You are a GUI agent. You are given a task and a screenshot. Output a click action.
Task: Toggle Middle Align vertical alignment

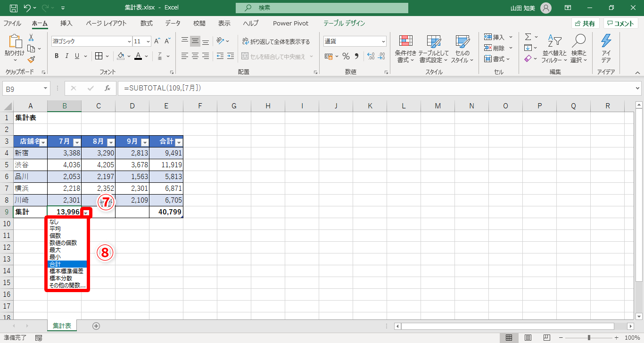tap(195, 41)
